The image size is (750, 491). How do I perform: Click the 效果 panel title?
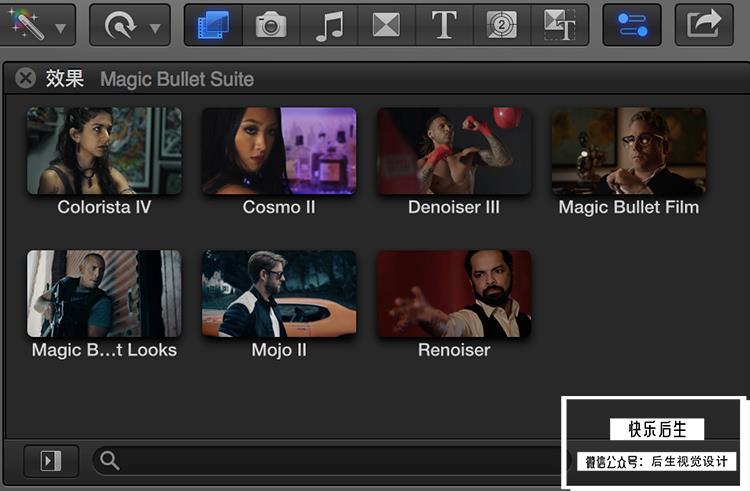65,78
